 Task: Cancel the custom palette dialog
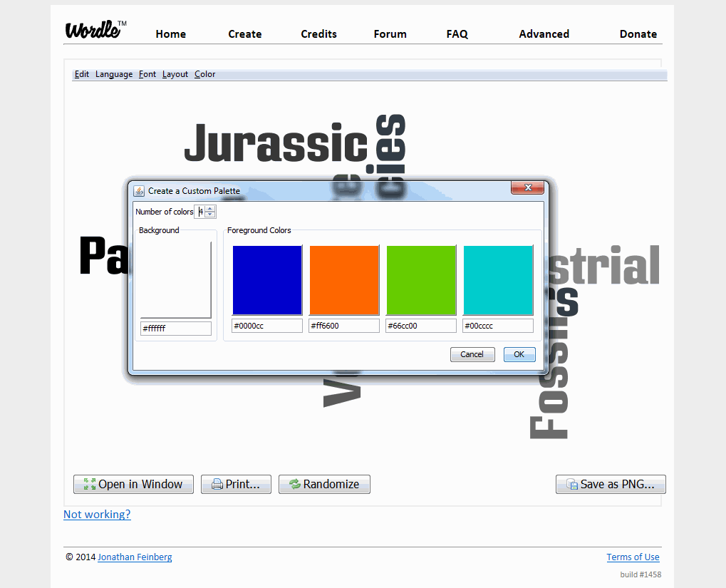[x=472, y=354]
